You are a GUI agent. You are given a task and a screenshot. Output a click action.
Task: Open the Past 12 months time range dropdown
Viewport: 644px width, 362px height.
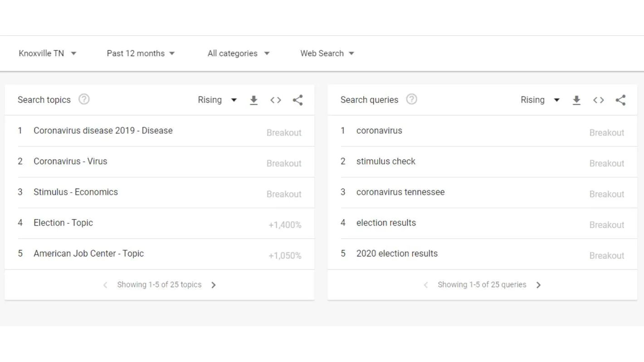click(141, 53)
